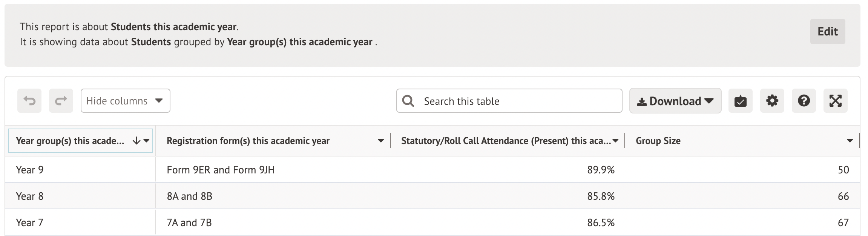Select the Year 9 row cell
The image size is (868, 236).
30,170
